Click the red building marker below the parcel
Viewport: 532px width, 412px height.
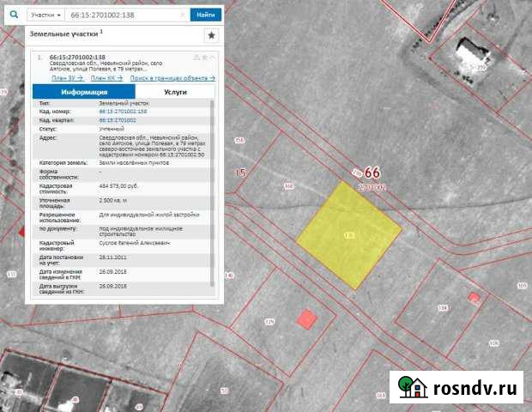tap(305, 319)
